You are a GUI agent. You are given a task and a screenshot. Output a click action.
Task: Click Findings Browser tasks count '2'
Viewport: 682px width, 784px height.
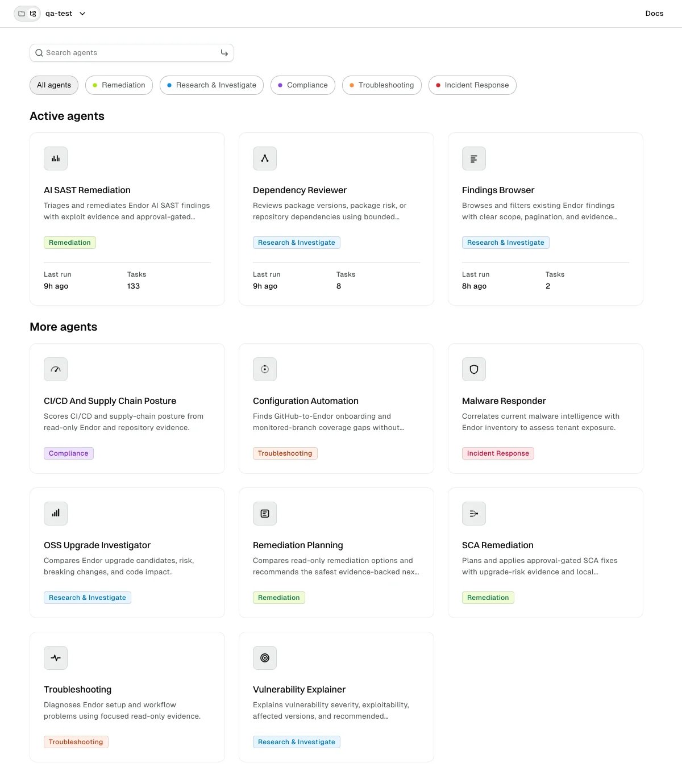(548, 286)
